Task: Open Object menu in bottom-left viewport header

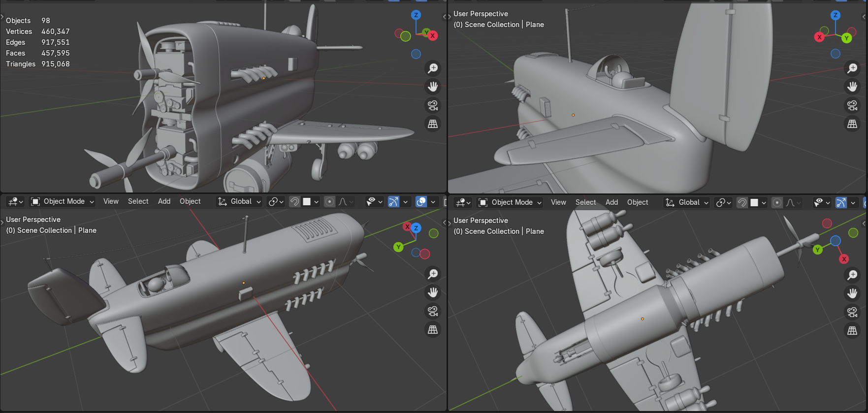Action: (x=190, y=201)
